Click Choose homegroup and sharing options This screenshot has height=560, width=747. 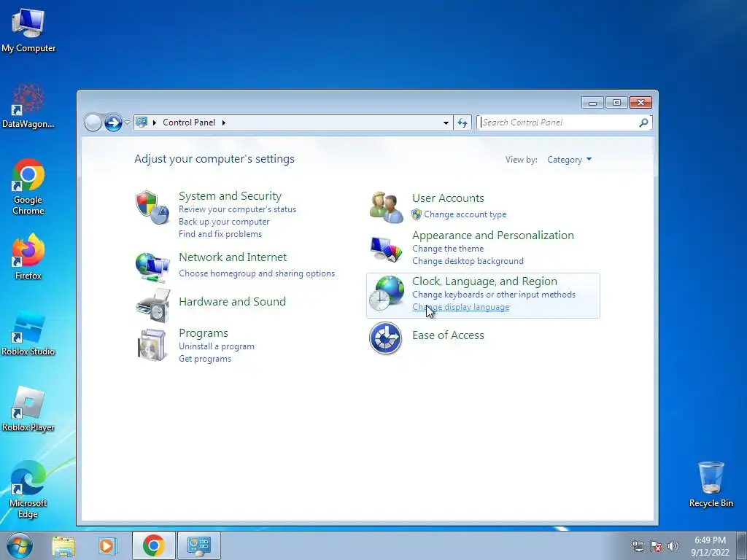point(257,273)
